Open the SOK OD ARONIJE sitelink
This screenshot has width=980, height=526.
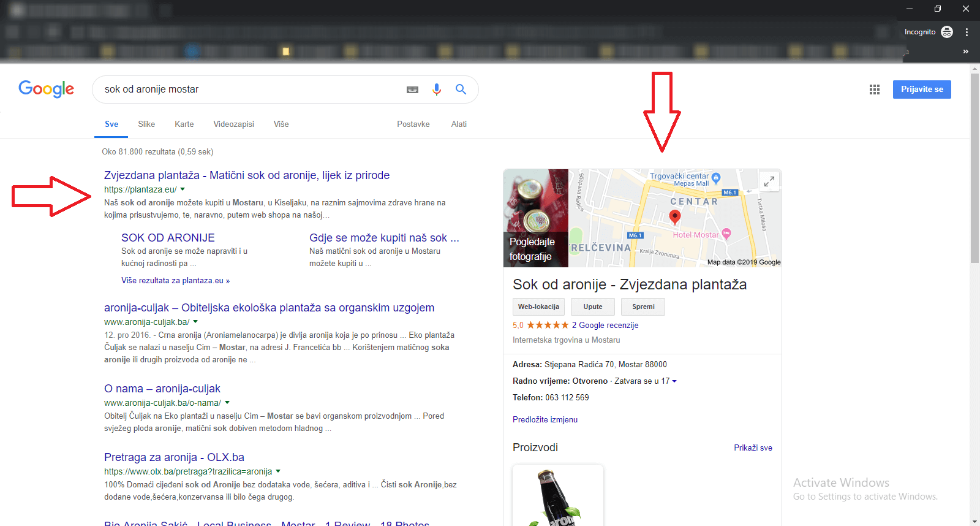pos(168,238)
